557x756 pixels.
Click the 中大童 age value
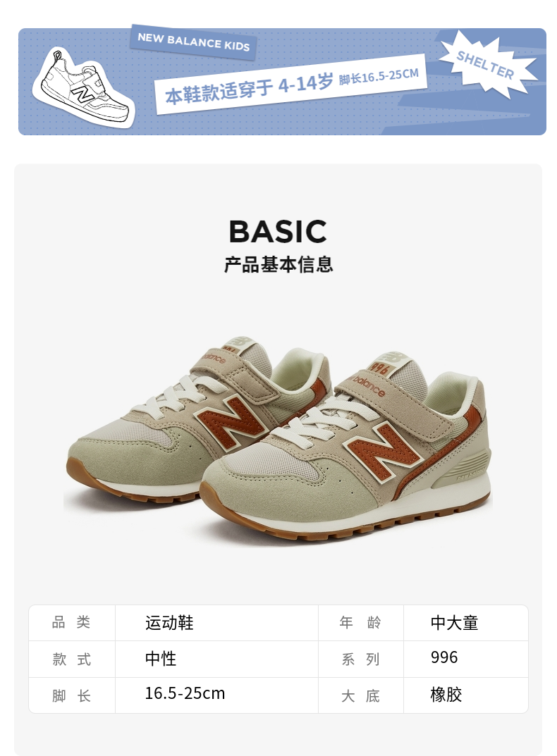coord(454,622)
